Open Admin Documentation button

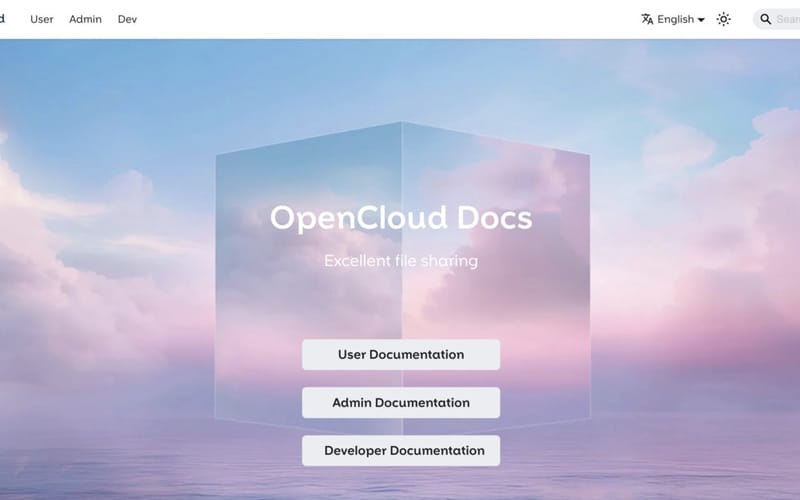point(401,403)
